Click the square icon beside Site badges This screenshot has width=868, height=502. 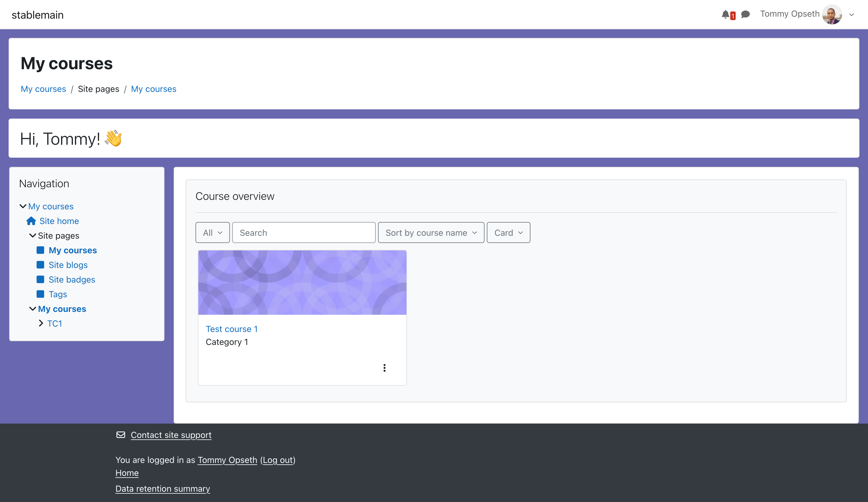click(40, 279)
